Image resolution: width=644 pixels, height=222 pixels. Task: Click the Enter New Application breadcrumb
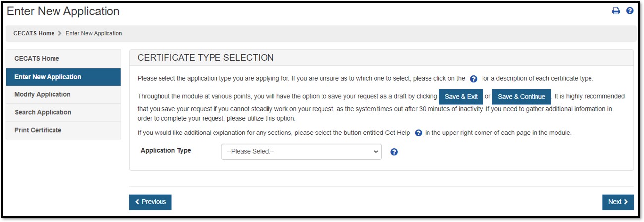click(x=94, y=33)
